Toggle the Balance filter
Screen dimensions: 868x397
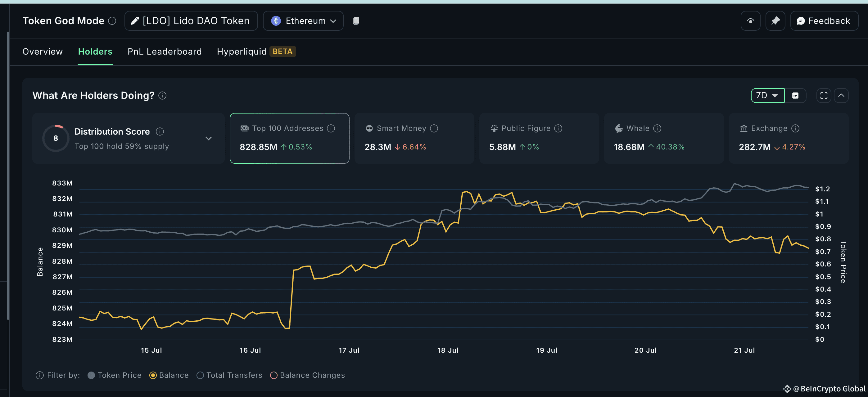coord(169,376)
